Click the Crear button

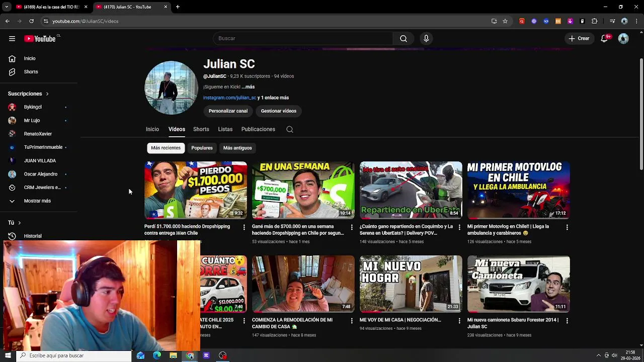point(579,39)
